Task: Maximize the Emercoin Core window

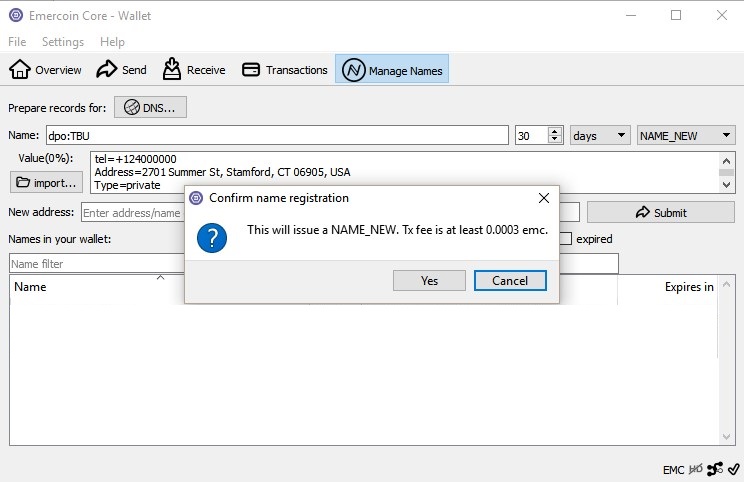Action: pyautogui.click(x=676, y=15)
